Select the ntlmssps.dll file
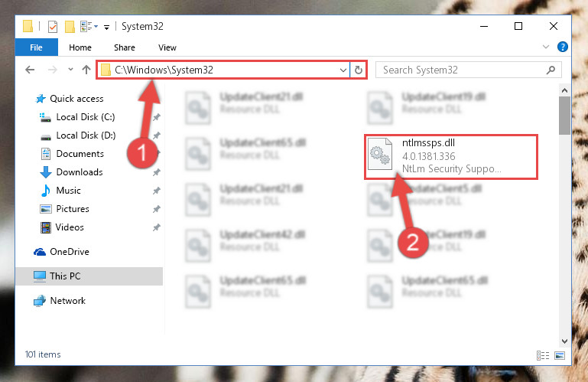The image size is (588, 382). coord(451,156)
